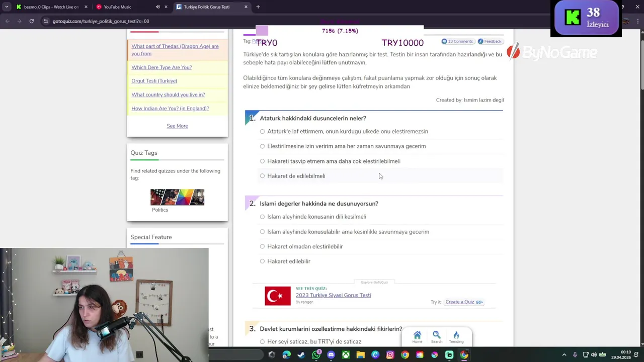View site information icon in address bar

[x=46, y=21]
